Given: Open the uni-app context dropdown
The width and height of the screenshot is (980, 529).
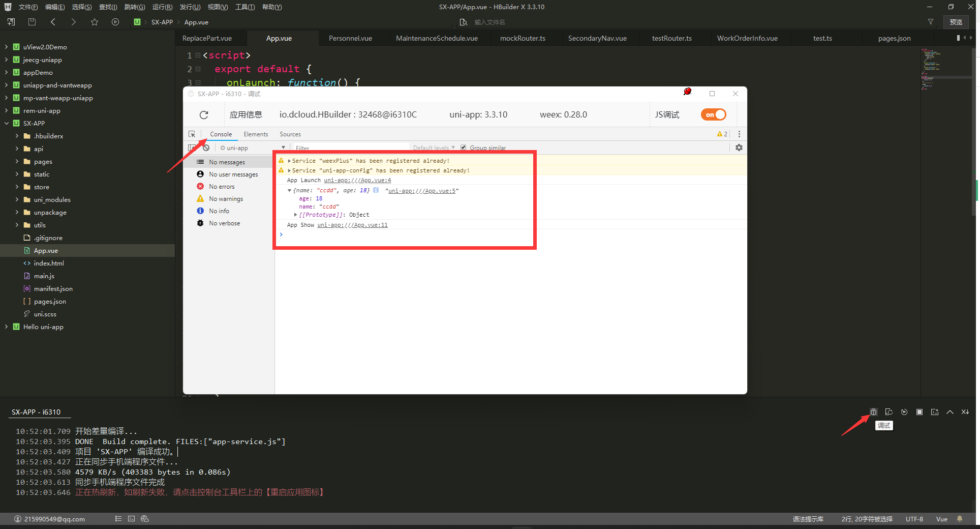Looking at the screenshot, I should 252,148.
